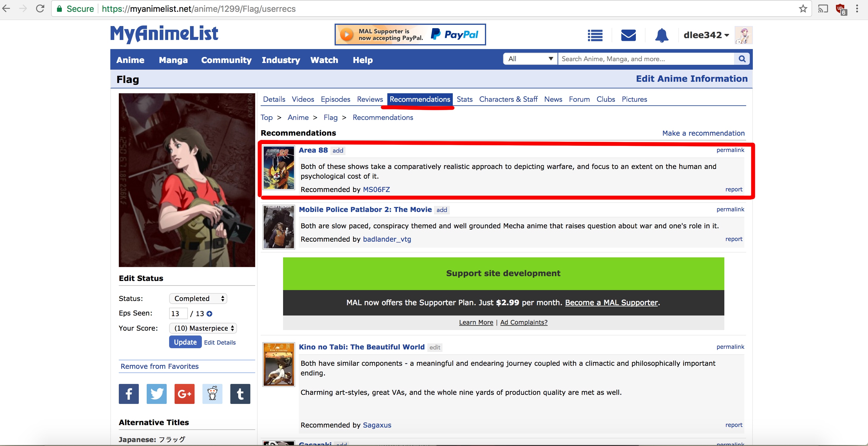The width and height of the screenshot is (868, 446).
Task: Select the Recommendations tab
Action: tap(420, 99)
